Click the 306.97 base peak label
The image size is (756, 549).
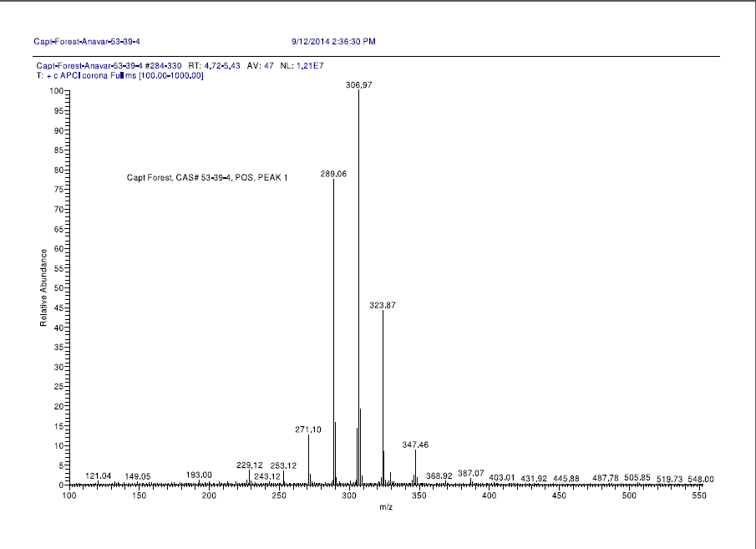click(359, 85)
